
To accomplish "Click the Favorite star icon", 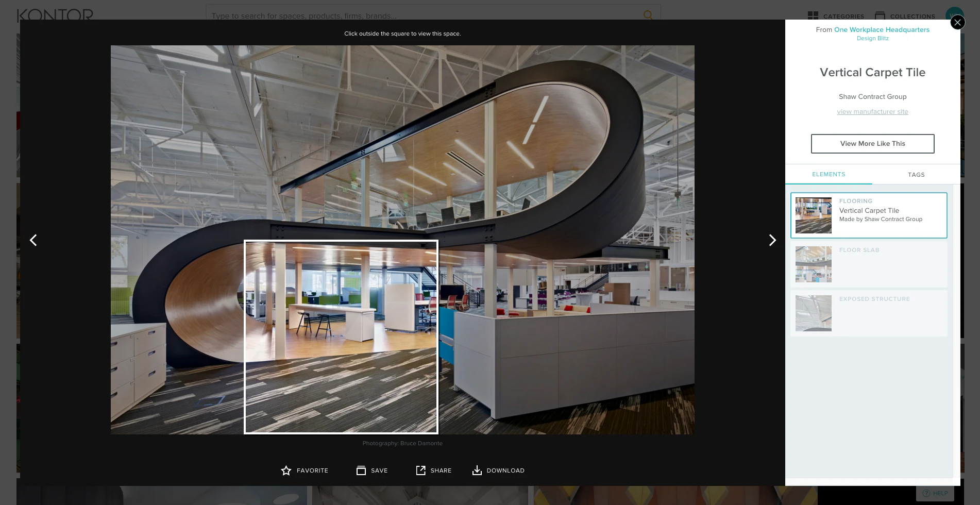I will (x=286, y=470).
